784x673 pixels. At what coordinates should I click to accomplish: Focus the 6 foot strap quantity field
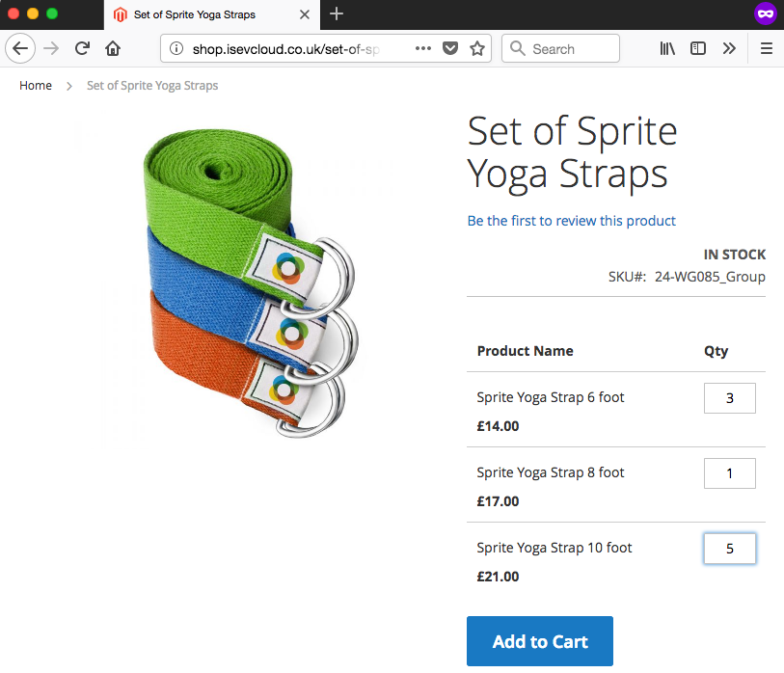729,398
